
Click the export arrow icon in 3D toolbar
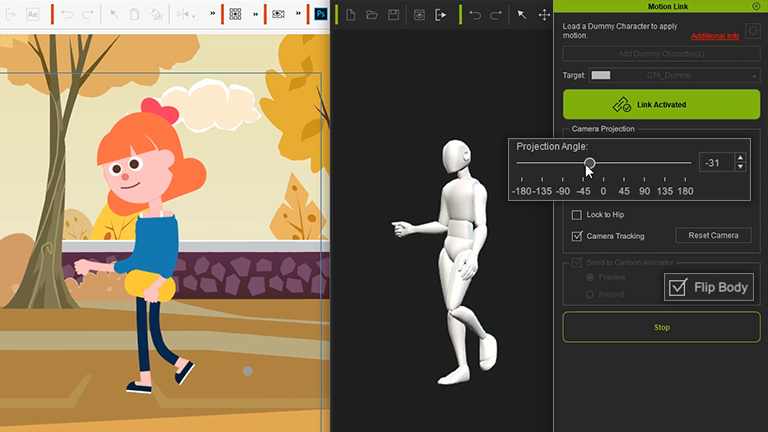pyautogui.click(x=440, y=14)
